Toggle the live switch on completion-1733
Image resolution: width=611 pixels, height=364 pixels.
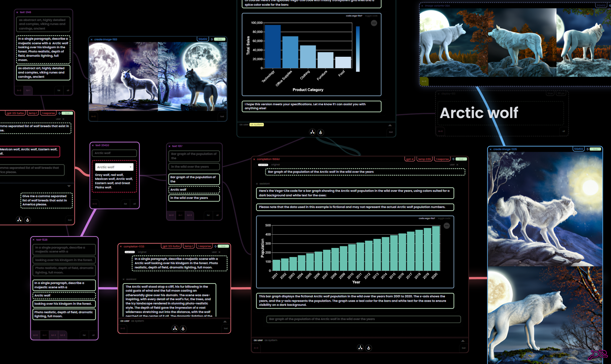tap(224, 246)
